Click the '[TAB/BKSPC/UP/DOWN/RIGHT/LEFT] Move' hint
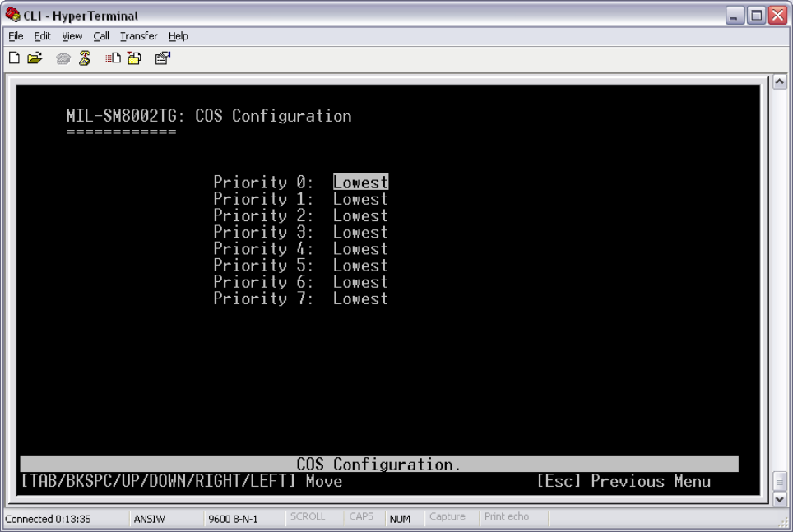This screenshot has width=793, height=532. pos(182,481)
